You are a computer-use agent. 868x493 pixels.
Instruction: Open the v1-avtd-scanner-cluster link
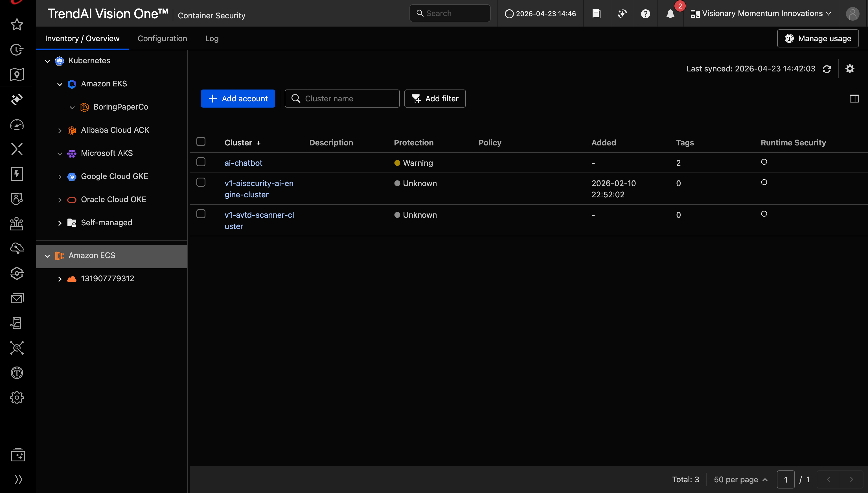point(259,221)
